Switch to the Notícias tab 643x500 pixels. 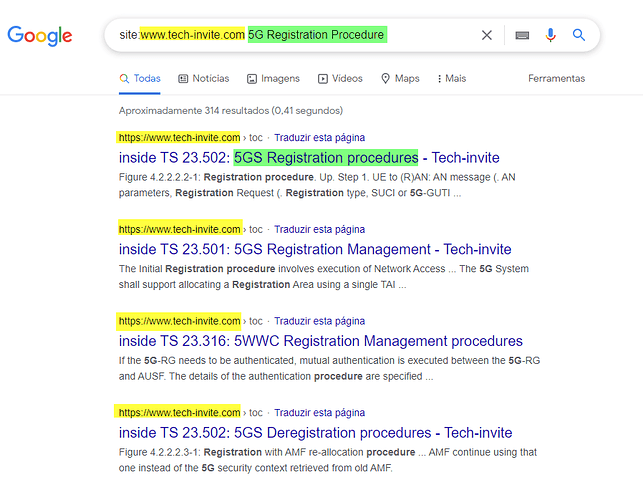[204, 78]
